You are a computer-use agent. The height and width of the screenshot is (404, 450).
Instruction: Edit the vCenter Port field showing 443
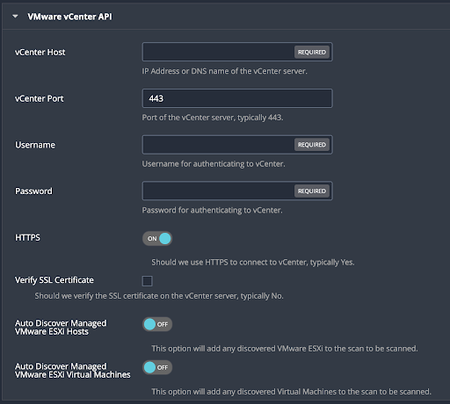[x=237, y=98]
